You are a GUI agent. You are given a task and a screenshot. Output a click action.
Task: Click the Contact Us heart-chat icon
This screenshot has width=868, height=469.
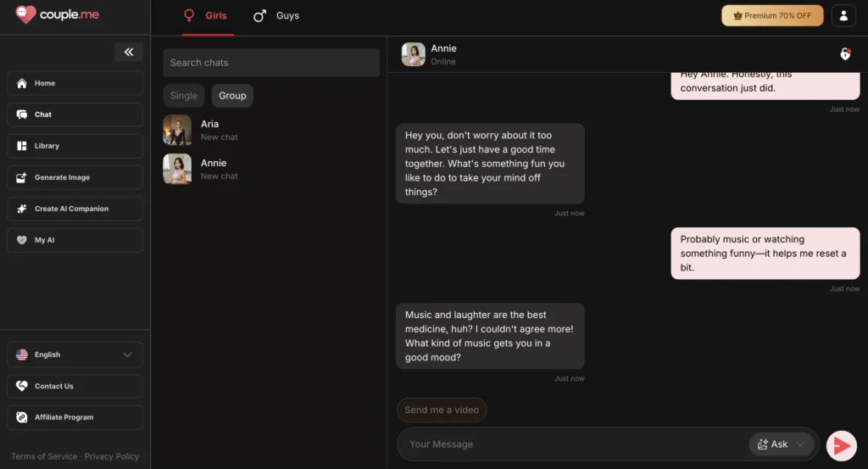[21, 386]
